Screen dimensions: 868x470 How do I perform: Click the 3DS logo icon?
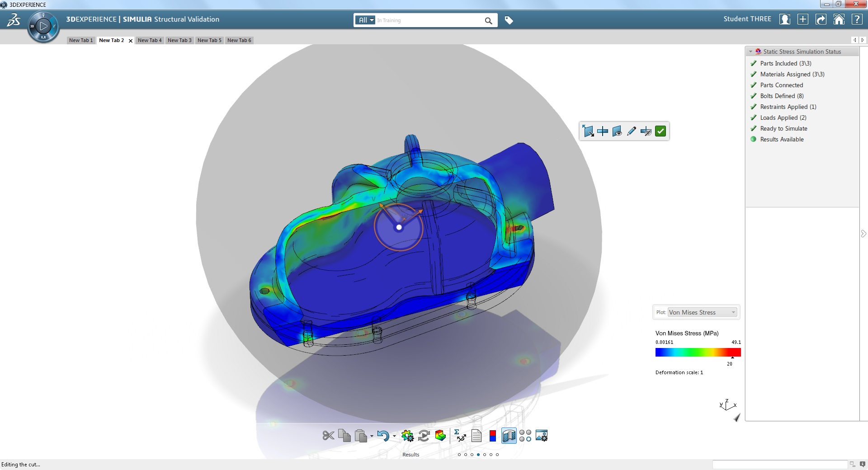(x=14, y=20)
